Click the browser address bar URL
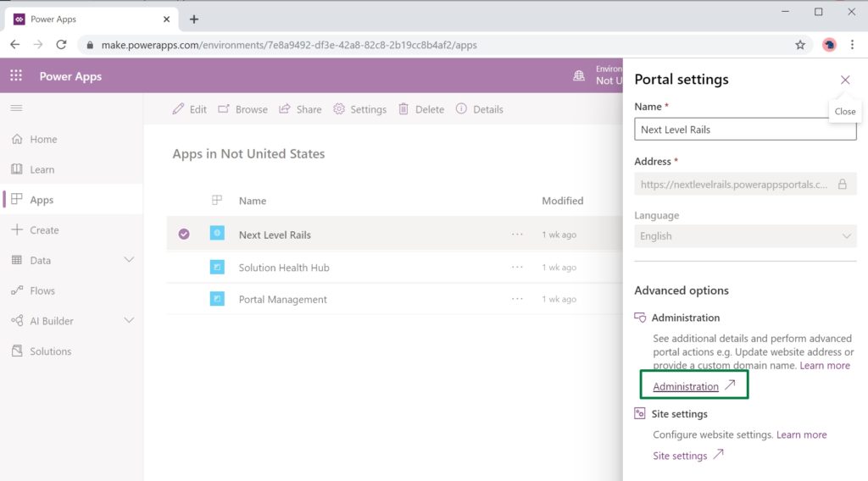This screenshot has height=481, width=868. (x=289, y=45)
